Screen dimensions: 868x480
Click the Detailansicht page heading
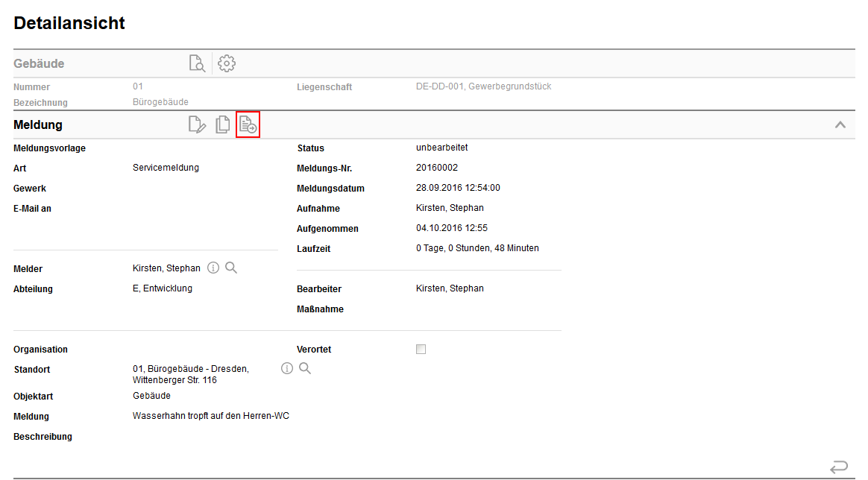tap(69, 23)
